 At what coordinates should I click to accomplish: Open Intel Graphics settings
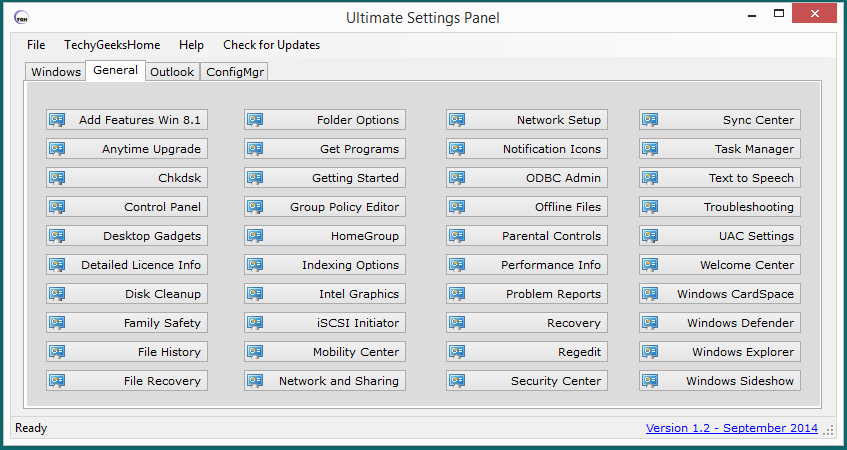pos(325,294)
